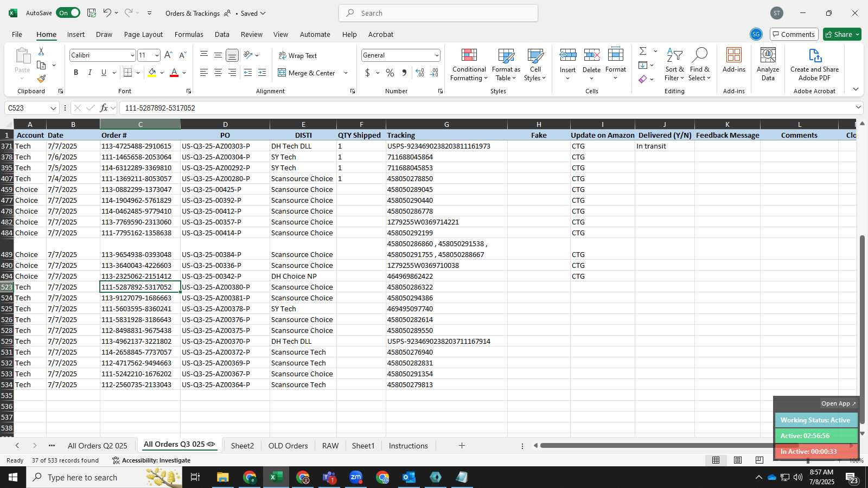Click the Share button
The width and height of the screenshot is (868, 488).
[x=842, y=34]
